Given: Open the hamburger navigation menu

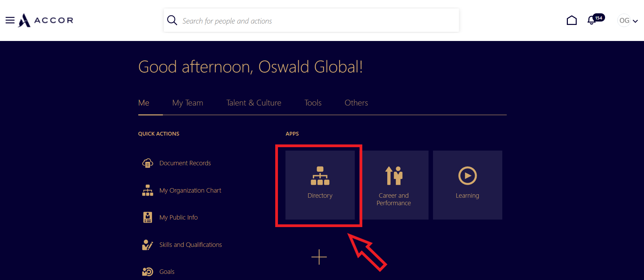Looking at the screenshot, I should pyautogui.click(x=10, y=20).
